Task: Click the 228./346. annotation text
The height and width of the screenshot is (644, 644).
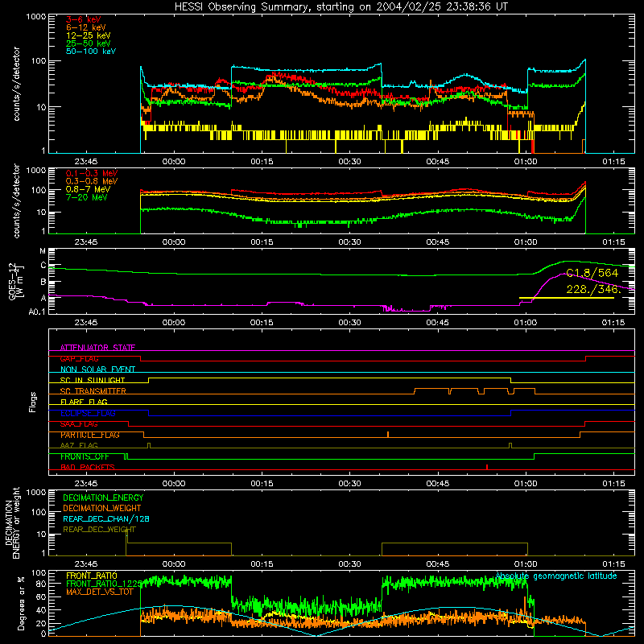Action: pyautogui.click(x=592, y=289)
